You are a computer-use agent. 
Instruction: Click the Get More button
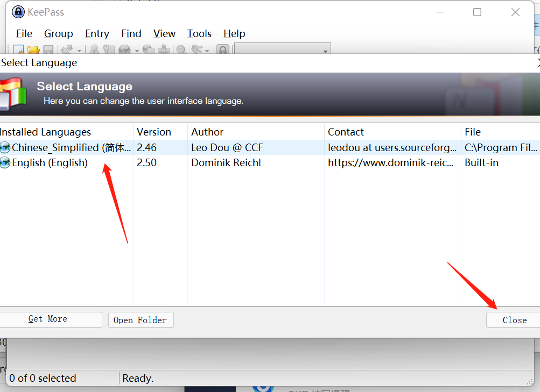pyautogui.click(x=50, y=319)
